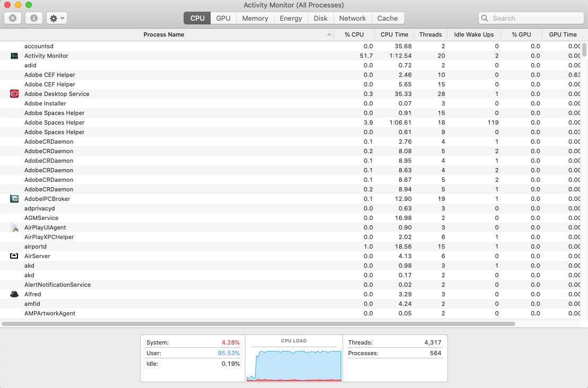
Task: Select the AMPArtworkAgent process
Action: [291, 313]
